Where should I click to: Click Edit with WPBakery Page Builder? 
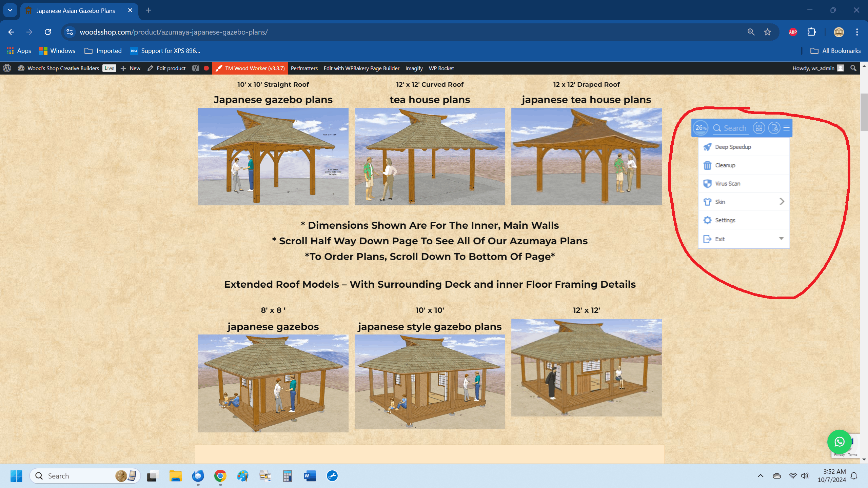point(361,68)
